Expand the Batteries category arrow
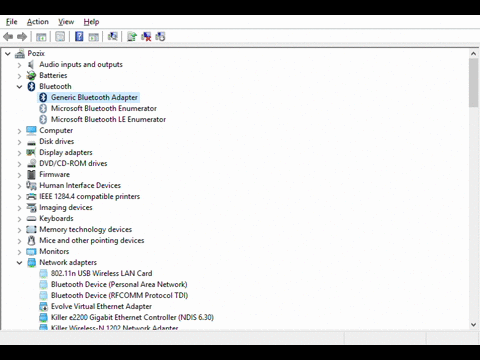 19,76
